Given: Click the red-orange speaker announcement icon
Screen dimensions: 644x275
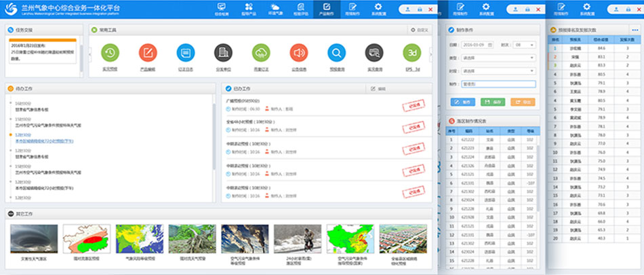Looking at the screenshot, I should point(298,53).
